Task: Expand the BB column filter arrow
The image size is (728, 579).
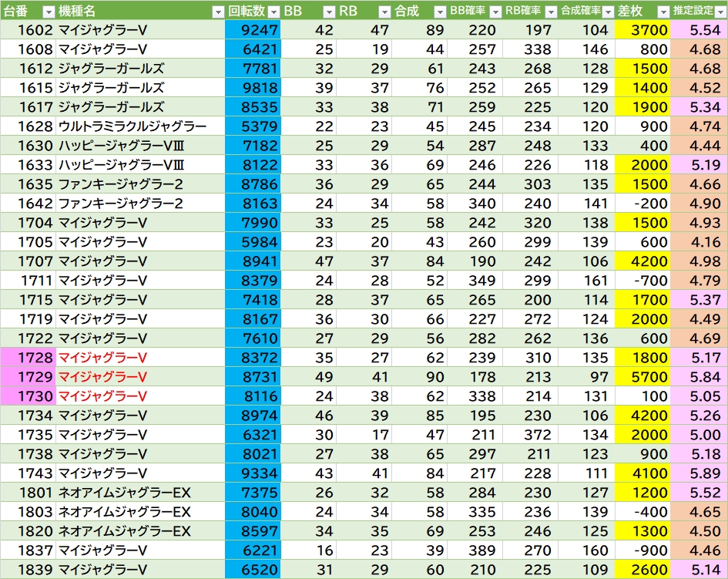Action: click(x=328, y=12)
